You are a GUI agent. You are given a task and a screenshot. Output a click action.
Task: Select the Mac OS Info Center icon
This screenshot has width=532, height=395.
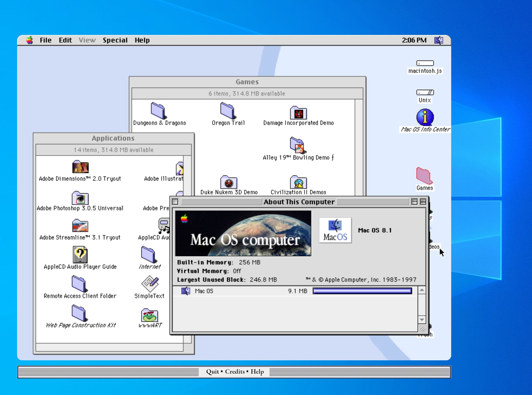(x=425, y=117)
